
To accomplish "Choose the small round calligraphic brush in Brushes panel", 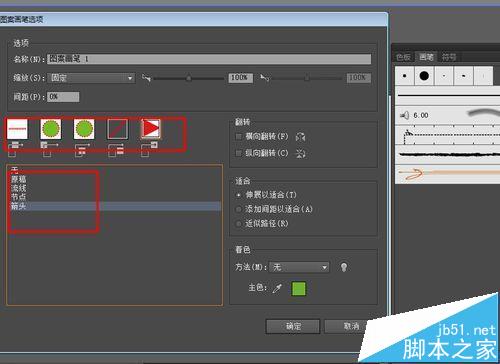I will pos(404,76).
